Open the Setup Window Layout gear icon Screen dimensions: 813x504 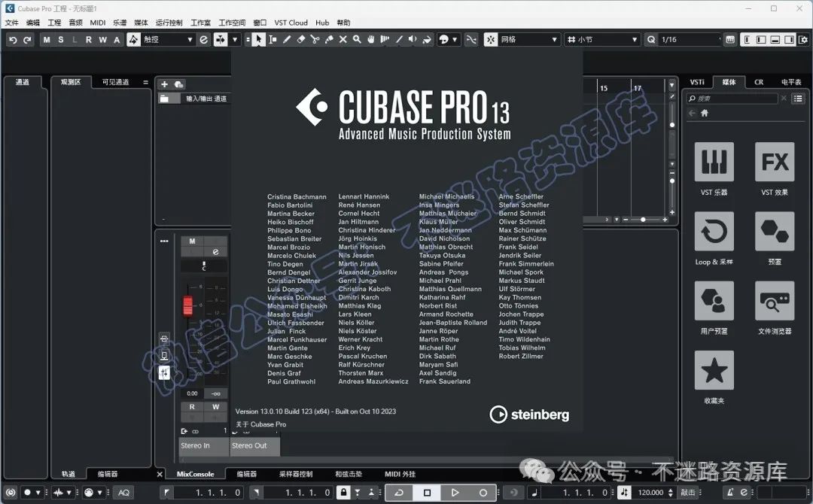point(803,39)
